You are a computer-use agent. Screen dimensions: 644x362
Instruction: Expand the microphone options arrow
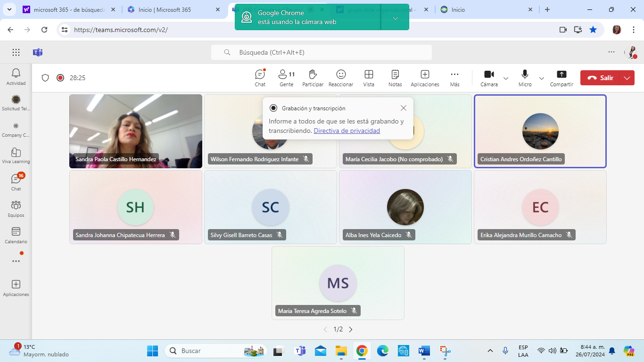542,78
